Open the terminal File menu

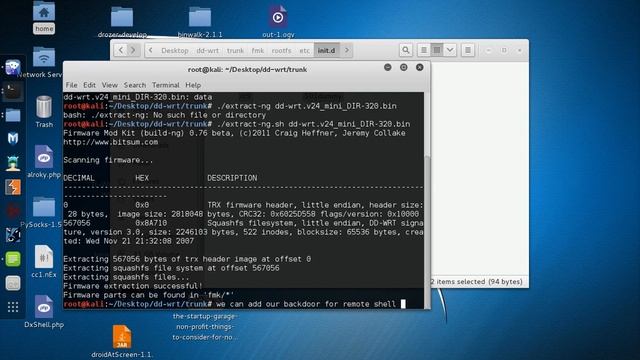[71, 85]
